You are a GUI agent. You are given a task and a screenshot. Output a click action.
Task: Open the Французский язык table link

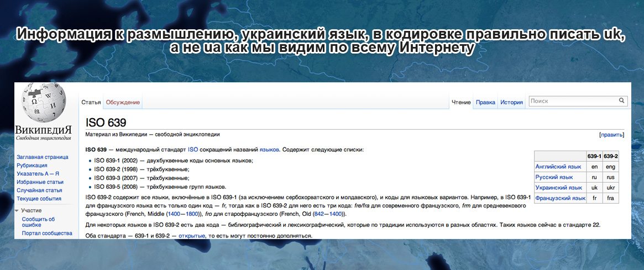pos(560,198)
